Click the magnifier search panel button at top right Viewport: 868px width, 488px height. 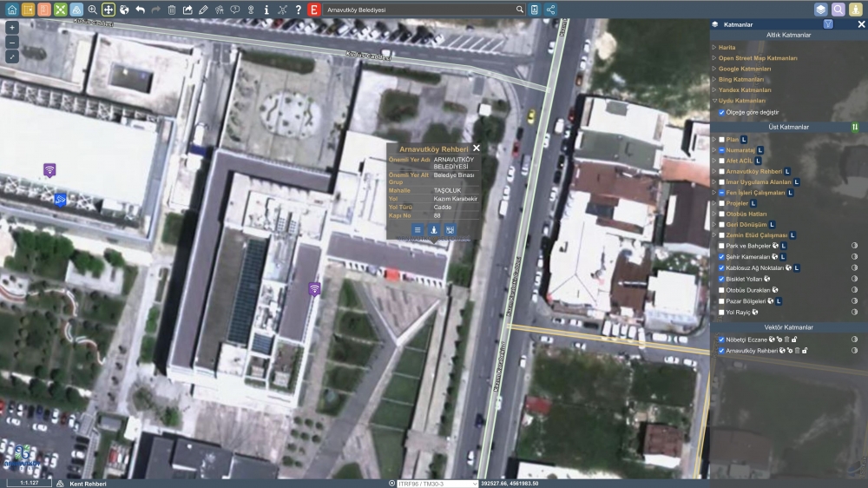coord(838,10)
